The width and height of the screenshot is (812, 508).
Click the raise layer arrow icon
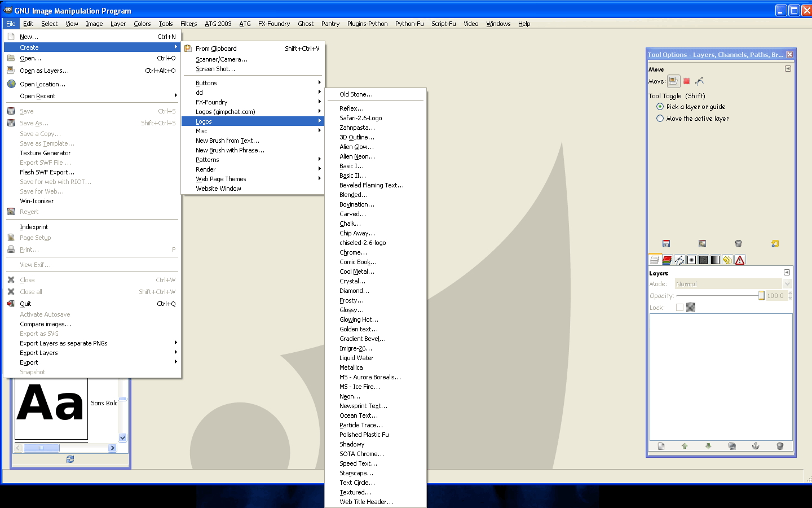[685, 446]
